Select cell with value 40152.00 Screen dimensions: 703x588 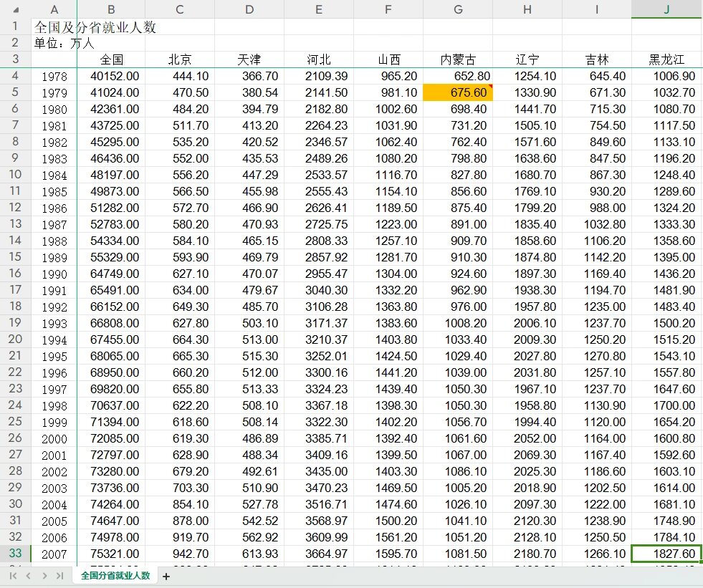111,76
